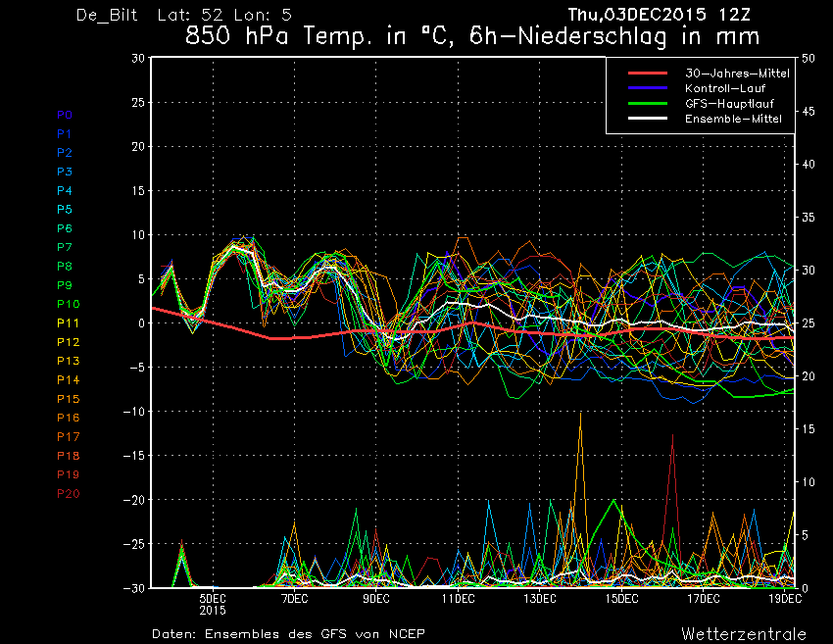Image resolution: width=833 pixels, height=644 pixels.
Task: Select the P13 yellow member label
Action: (68, 361)
